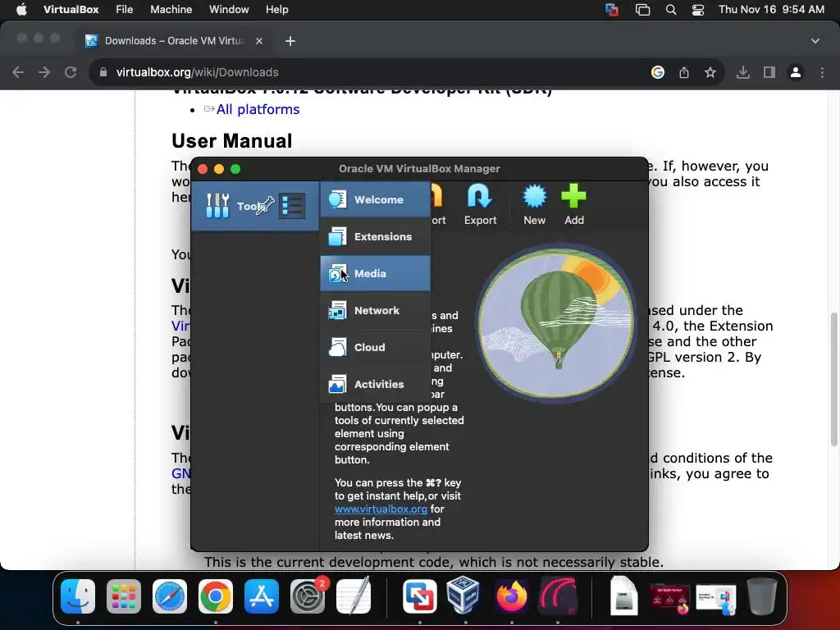This screenshot has width=840, height=630.
Task: Toggle the pin icon on Tools item
Action: 264,206
